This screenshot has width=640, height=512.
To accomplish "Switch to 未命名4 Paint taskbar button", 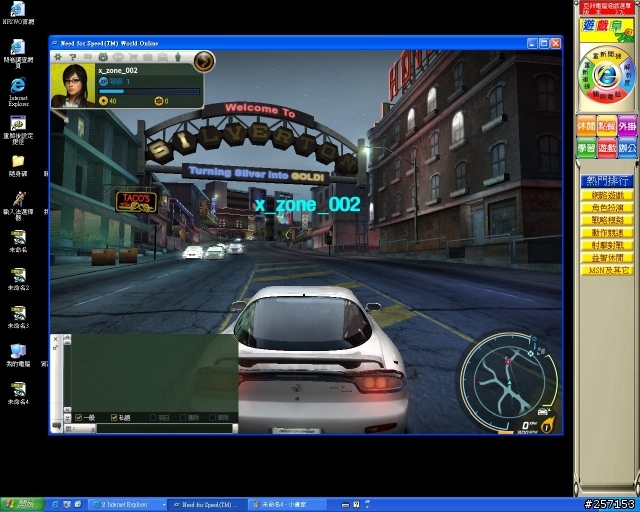I will pyautogui.click(x=287, y=505).
